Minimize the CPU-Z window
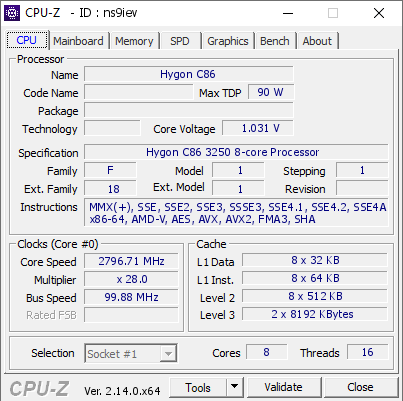 tap(288, 13)
